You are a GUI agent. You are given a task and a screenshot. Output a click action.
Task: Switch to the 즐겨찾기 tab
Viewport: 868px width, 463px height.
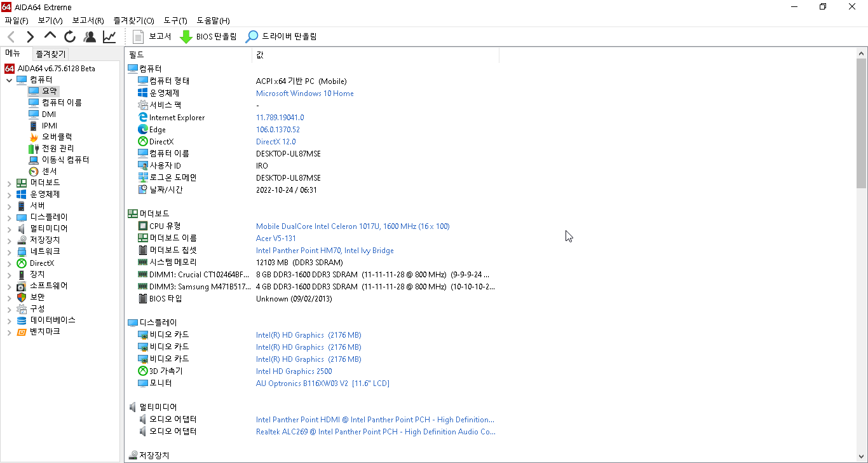(x=50, y=55)
